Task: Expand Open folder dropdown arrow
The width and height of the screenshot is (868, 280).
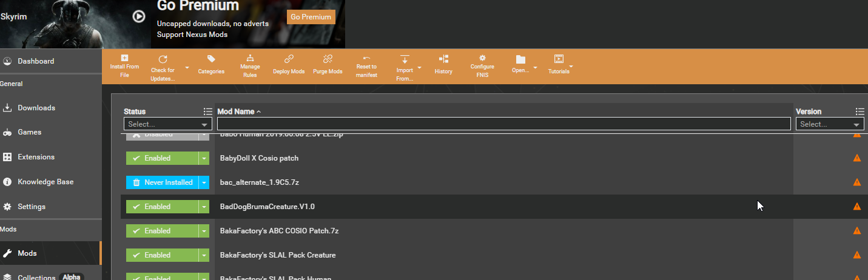Action: pos(535,67)
